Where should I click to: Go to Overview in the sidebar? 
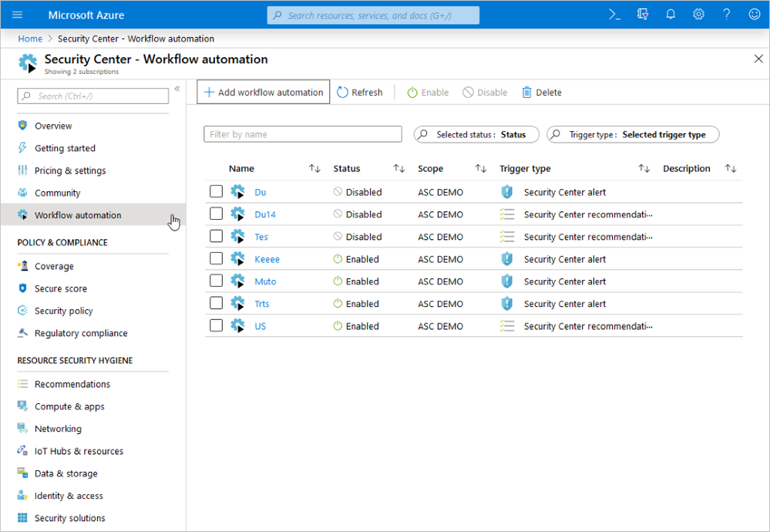[x=53, y=126]
